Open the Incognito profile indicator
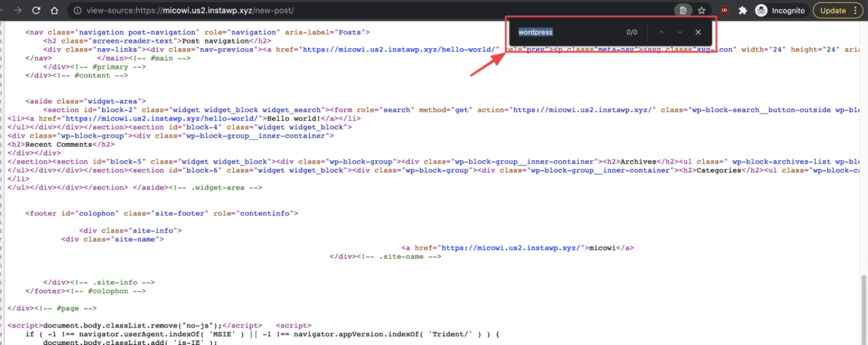 [780, 11]
